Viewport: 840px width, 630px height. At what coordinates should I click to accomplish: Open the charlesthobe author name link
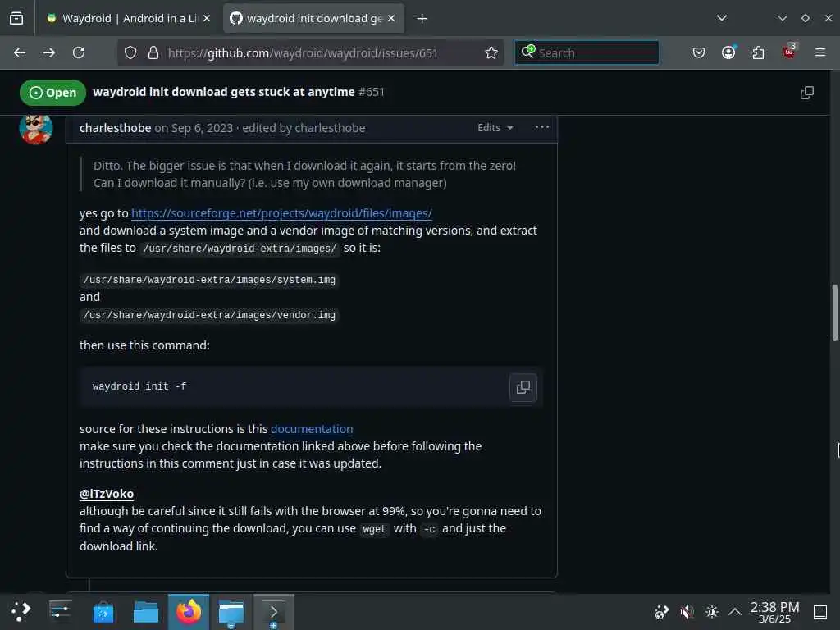115,128
